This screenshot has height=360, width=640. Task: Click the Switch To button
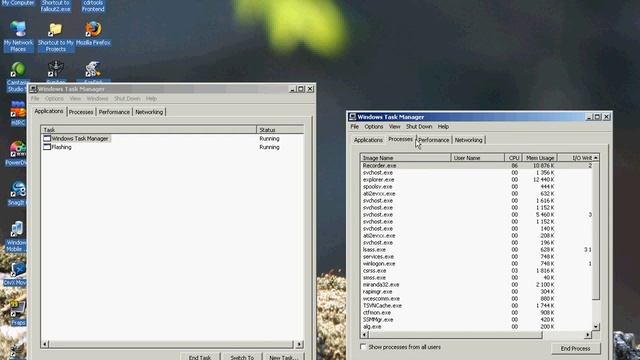click(242, 357)
